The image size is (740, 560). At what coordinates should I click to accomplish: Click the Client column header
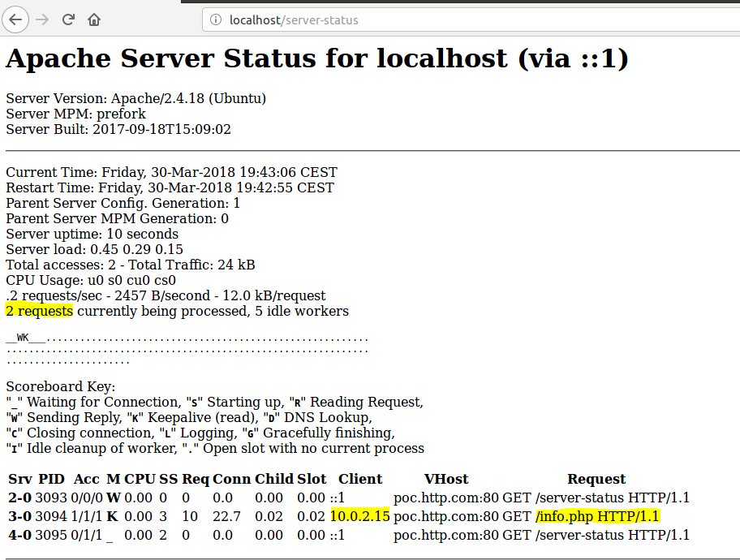click(x=359, y=479)
